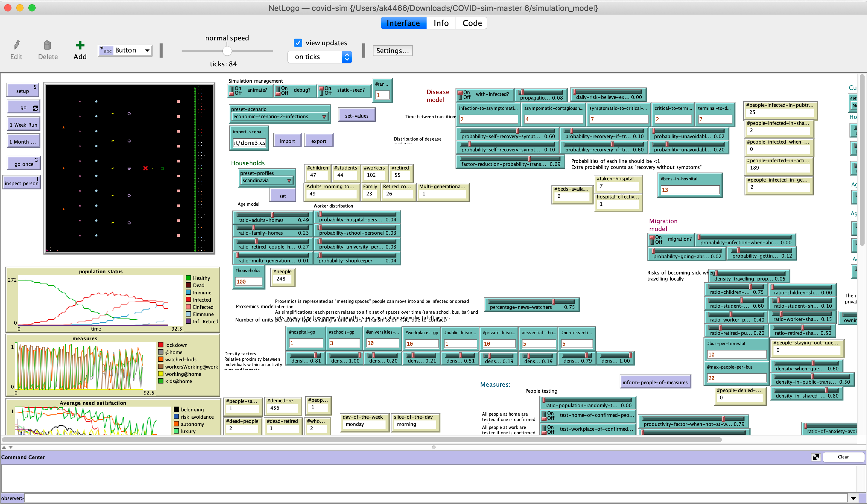Click the Edit pencil icon
Screen dimensions: 867x504
(x=17, y=45)
